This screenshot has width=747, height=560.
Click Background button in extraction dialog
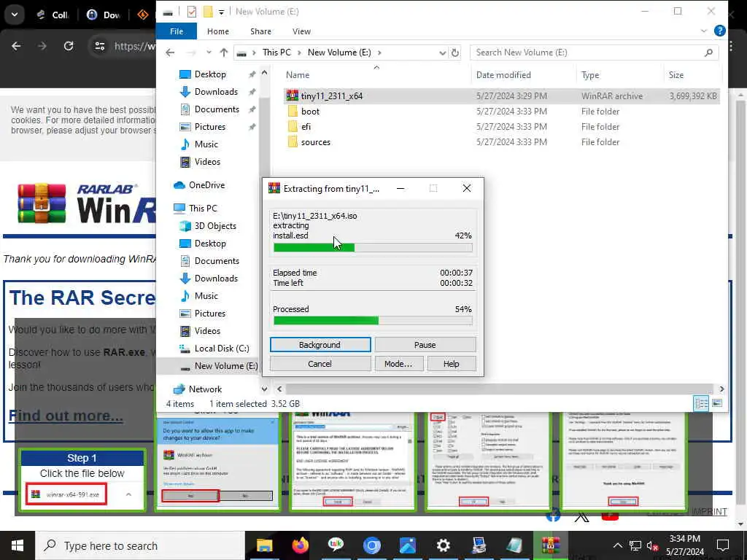320,345
